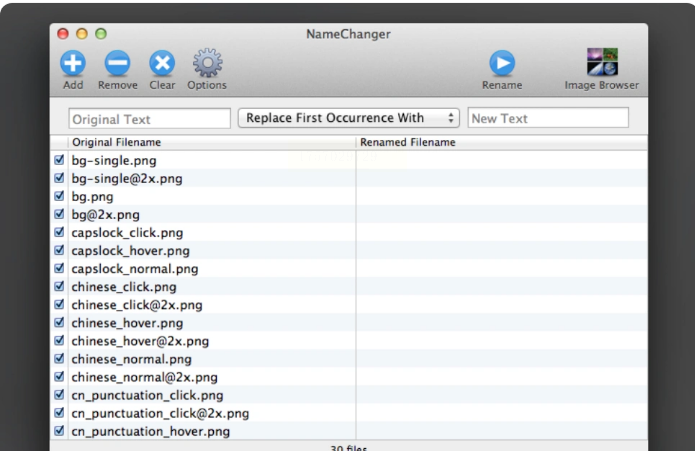Screen dimensions: 695x451
Task: Toggle cn_punctuation_click@2x.png checkbox
Action: [x=59, y=413]
